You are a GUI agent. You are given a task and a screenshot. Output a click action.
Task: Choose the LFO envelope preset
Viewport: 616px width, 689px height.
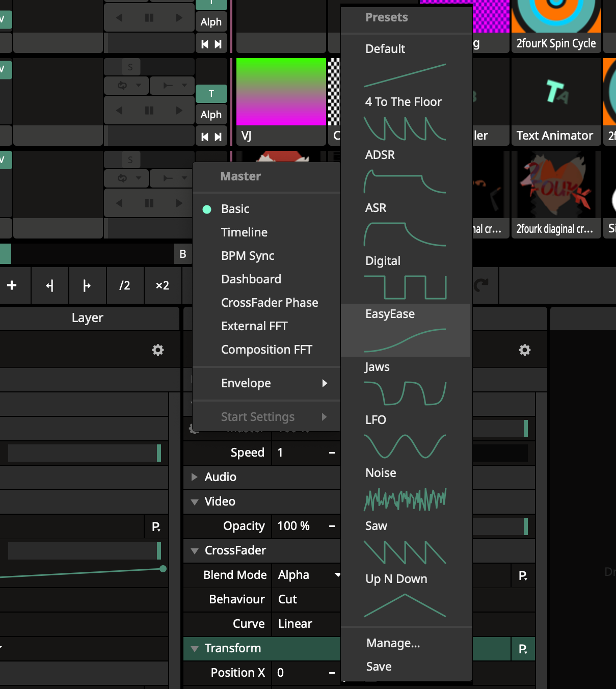pyautogui.click(x=405, y=436)
